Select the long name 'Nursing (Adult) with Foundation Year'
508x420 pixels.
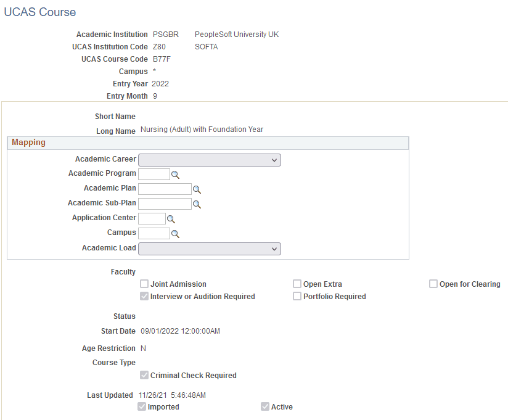pos(202,130)
